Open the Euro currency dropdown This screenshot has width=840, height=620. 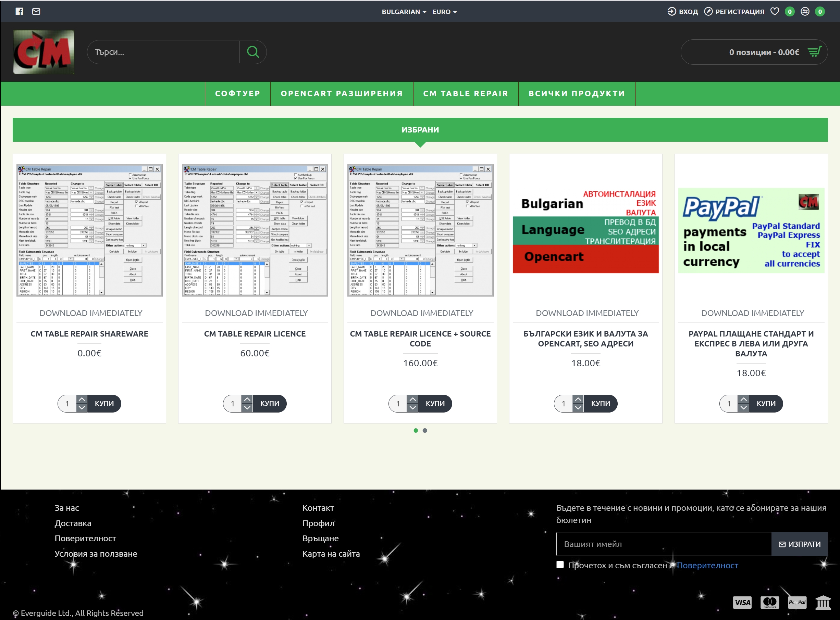[x=444, y=12]
